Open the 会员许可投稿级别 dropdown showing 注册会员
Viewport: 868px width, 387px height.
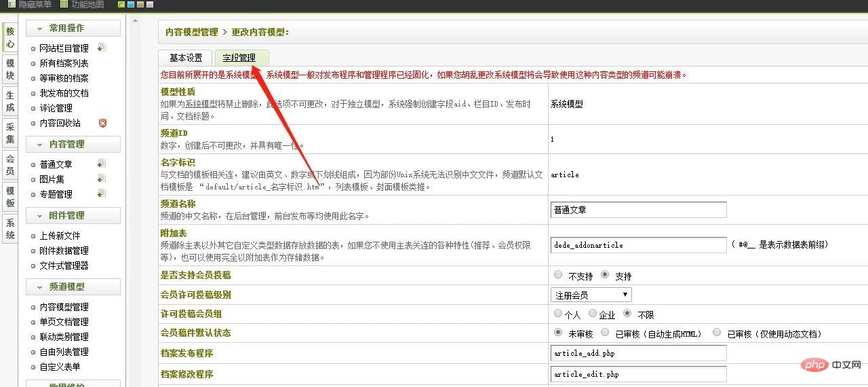tap(591, 295)
